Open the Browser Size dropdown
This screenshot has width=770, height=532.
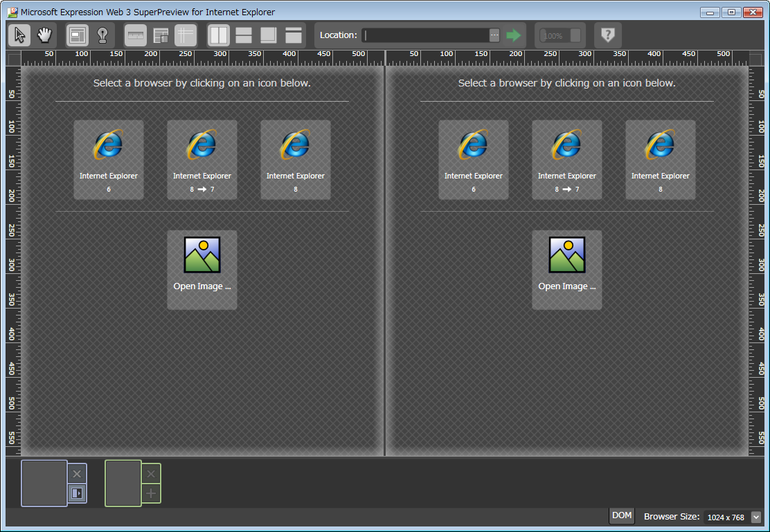pyautogui.click(x=755, y=517)
